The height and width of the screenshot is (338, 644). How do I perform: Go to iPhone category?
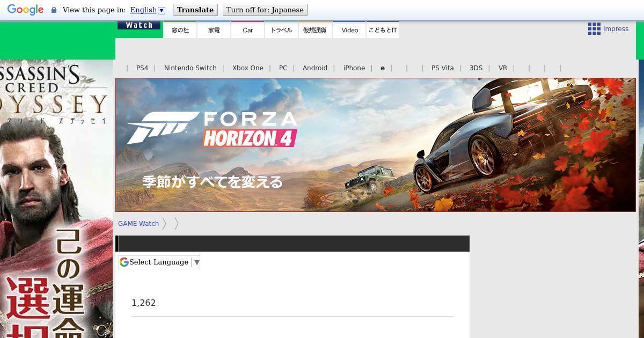click(x=354, y=68)
